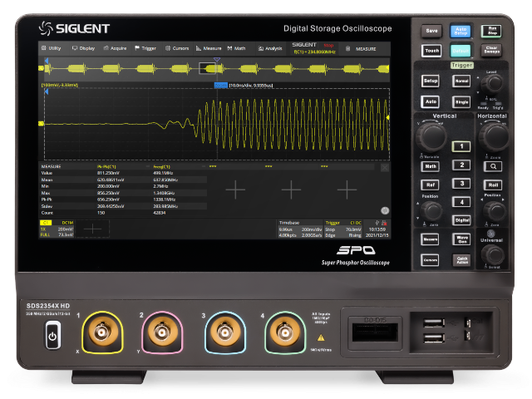Open the on-screen Math menu
This screenshot has height=399, width=532.
point(236,48)
